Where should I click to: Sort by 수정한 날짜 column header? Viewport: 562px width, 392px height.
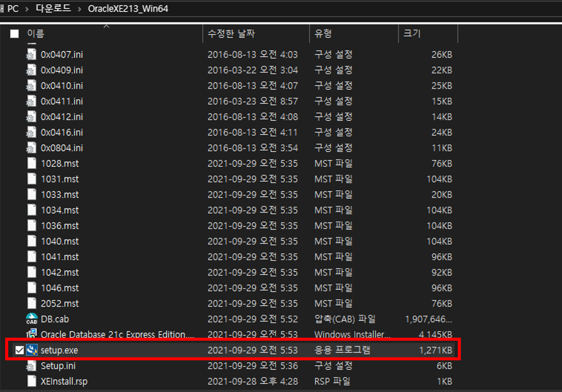231,34
